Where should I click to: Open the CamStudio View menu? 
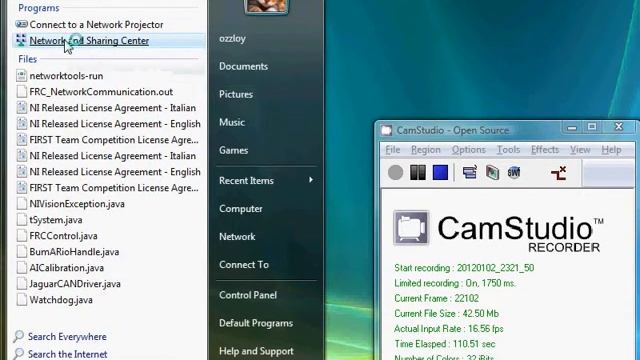coord(580,150)
